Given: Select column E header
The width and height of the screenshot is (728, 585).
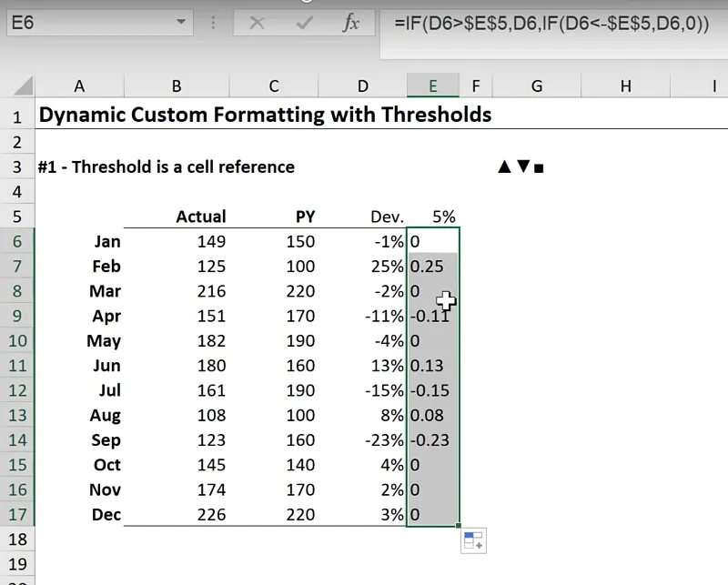Looking at the screenshot, I should [432, 86].
